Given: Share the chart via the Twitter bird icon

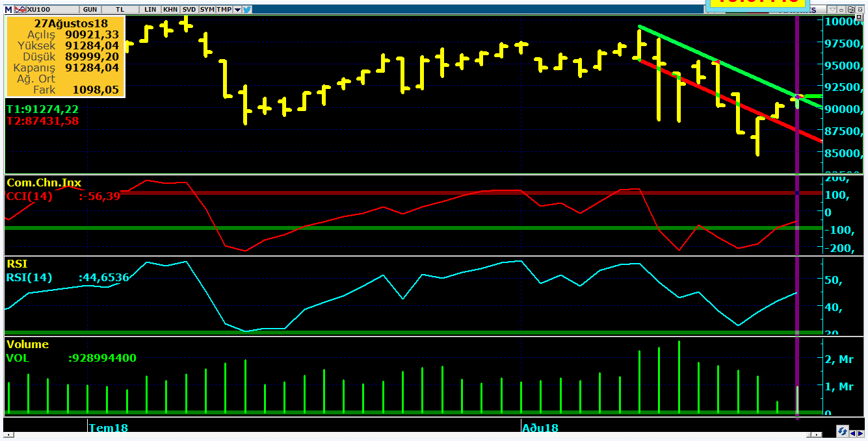Looking at the screenshot, I should coord(247,9).
